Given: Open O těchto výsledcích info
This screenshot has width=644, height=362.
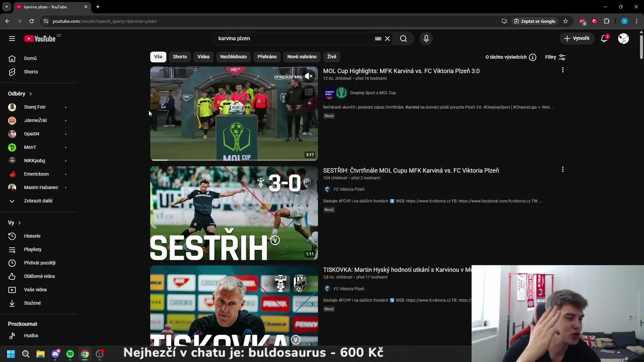Looking at the screenshot, I should pyautogui.click(x=511, y=57).
